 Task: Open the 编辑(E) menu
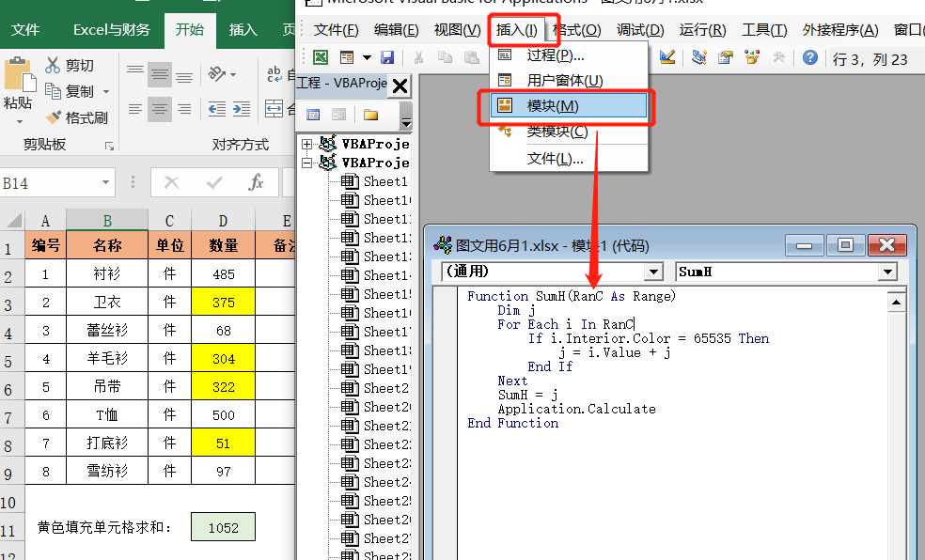click(396, 30)
